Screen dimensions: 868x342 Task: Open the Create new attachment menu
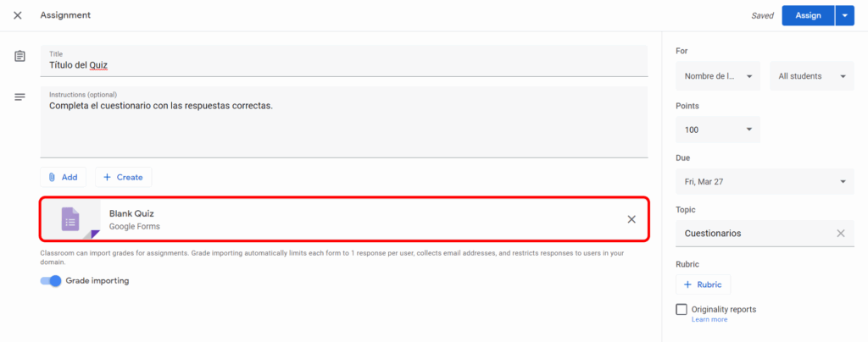pos(123,177)
